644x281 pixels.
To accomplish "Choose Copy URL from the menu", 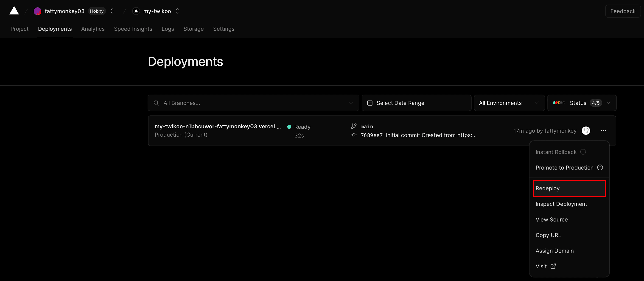I will click(x=569, y=235).
